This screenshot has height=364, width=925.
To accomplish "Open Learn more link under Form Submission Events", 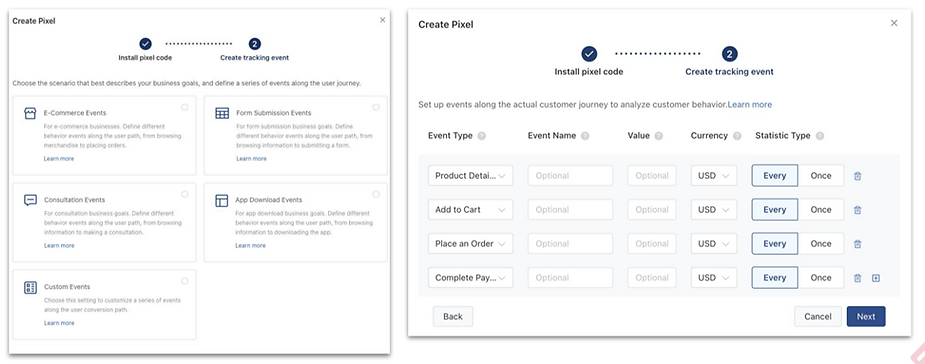I will click(x=251, y=159).
